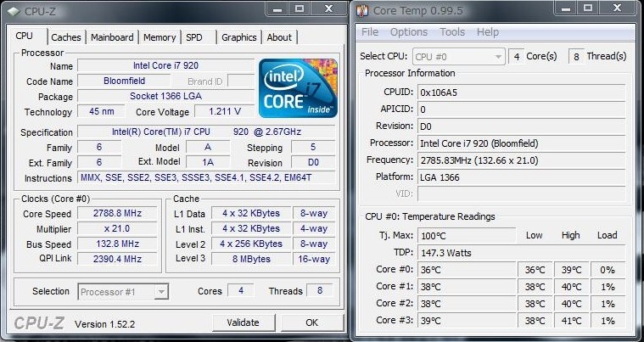Click the Level 3 associativity '16-way'

pos(314,259)
